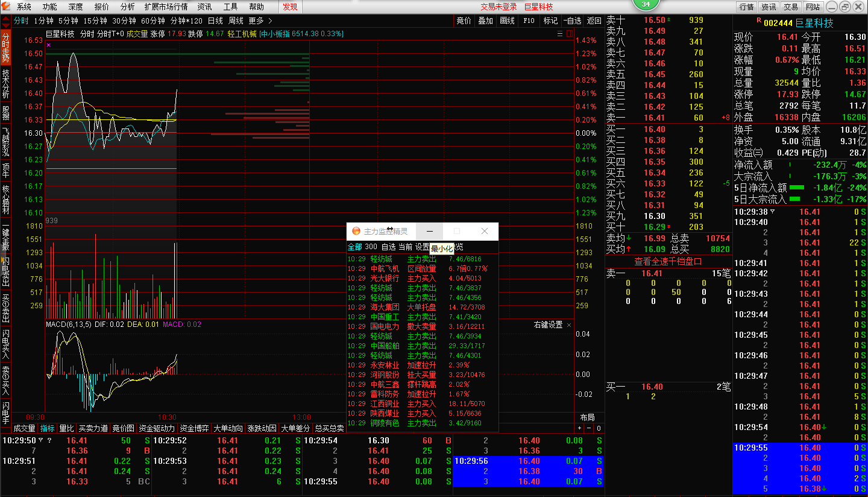Image resolution: width=868 pixels, height=497 pixels.
Task: Open 核心题材 in left sidebar
Action: tap(6, 199)
